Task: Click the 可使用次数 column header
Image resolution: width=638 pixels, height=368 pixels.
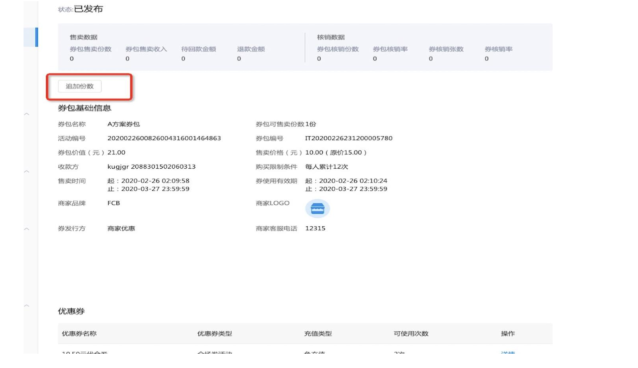Action: 411,334
